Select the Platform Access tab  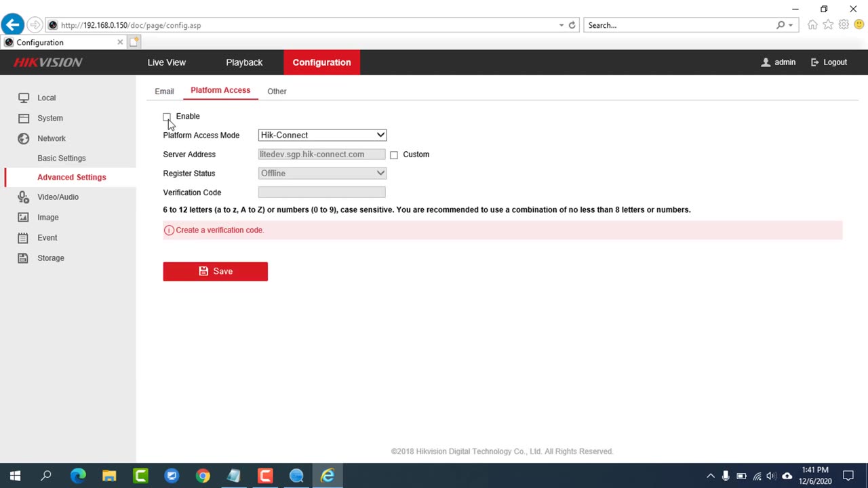[x=220, y=90]
